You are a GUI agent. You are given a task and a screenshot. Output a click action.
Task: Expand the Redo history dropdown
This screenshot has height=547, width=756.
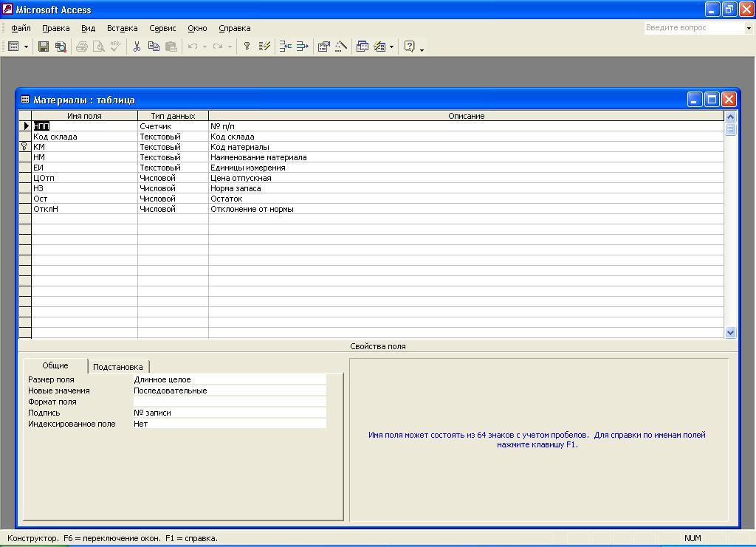(230, 47)
